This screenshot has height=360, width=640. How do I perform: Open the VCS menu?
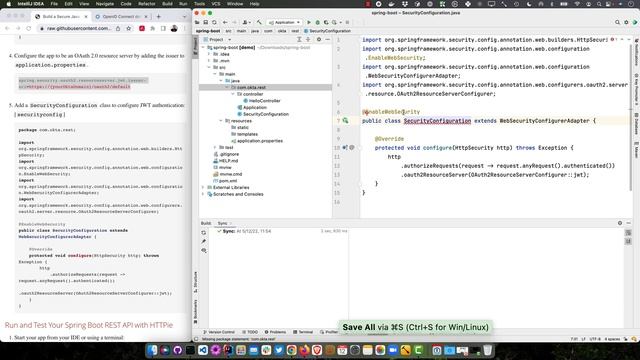point(216,4)
